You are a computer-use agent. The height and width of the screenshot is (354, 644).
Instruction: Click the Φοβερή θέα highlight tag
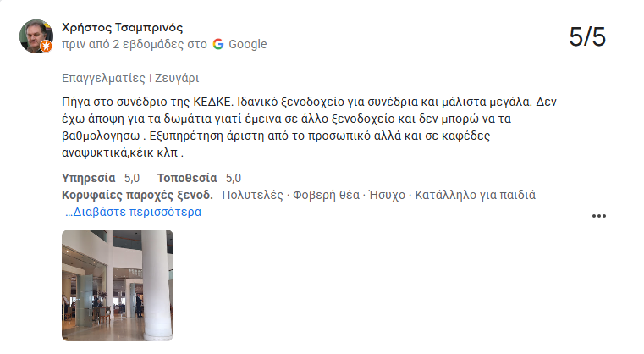[x=326, y=195]
